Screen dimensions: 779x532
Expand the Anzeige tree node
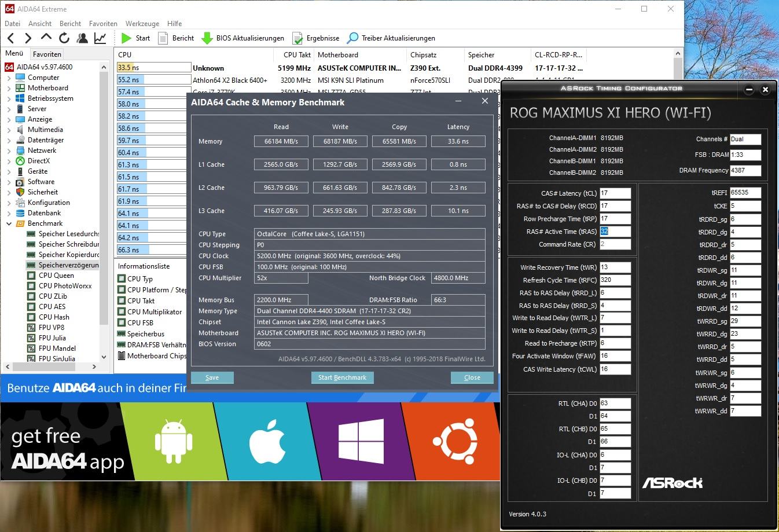point(9,119)
